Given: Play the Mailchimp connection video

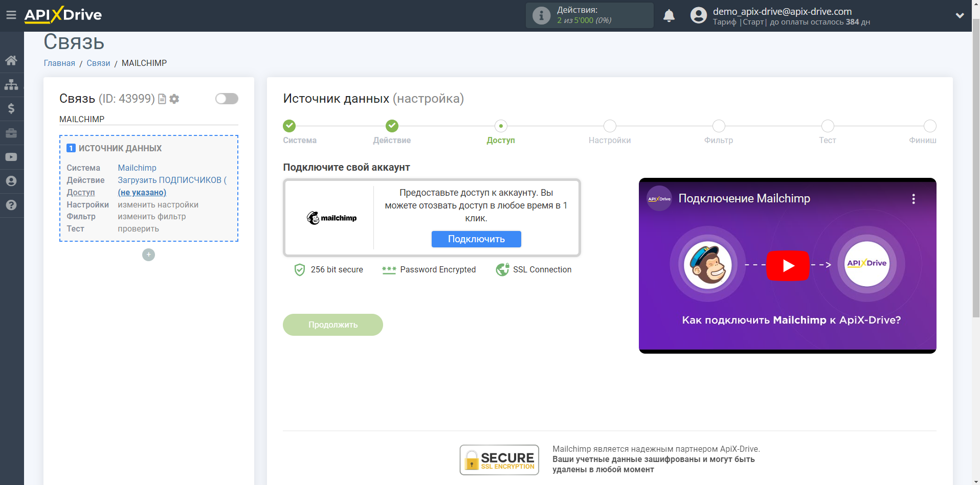Looking at the screenshot, I should (x=788, y=266).
